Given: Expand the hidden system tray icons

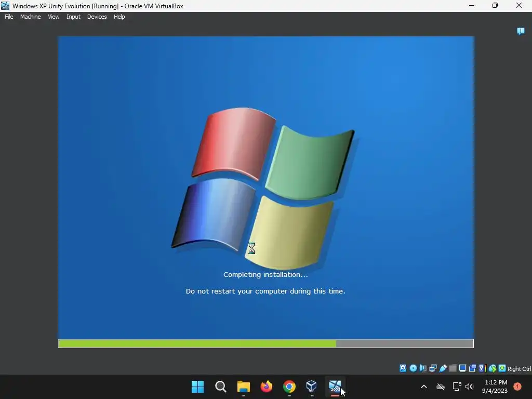Looking at the screenshot, I should click(424, 387).
